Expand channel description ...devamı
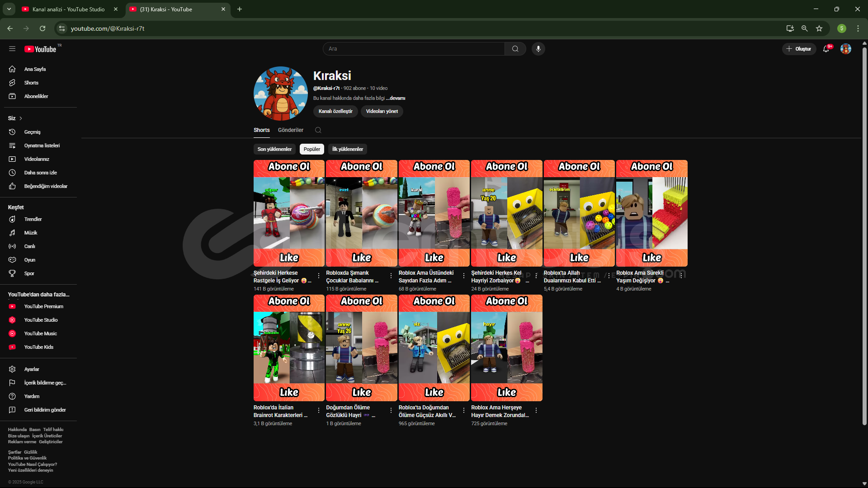Viewport: 868px width, 488px height. (396, 98)
